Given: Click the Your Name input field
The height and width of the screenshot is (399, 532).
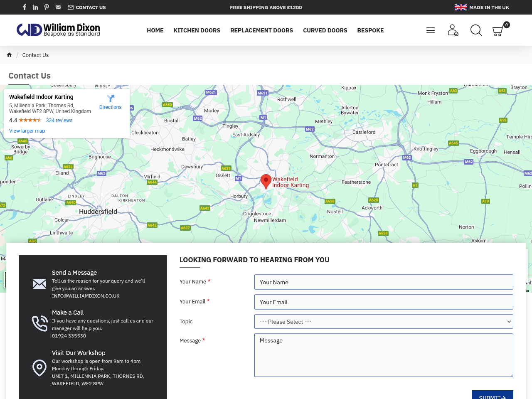Looking at the screenshot, I should 383,282.
